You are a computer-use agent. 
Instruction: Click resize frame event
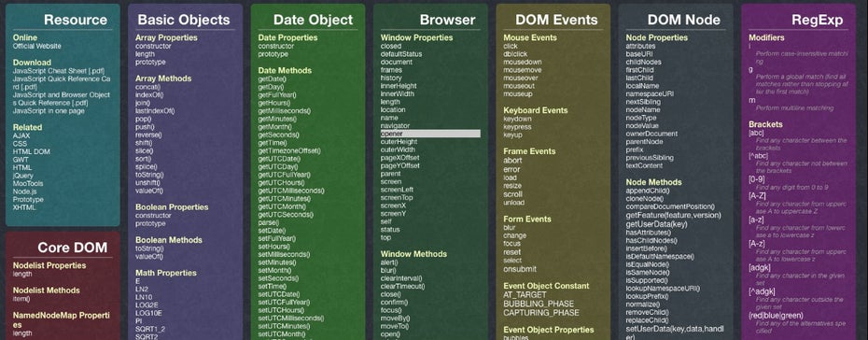512,186
